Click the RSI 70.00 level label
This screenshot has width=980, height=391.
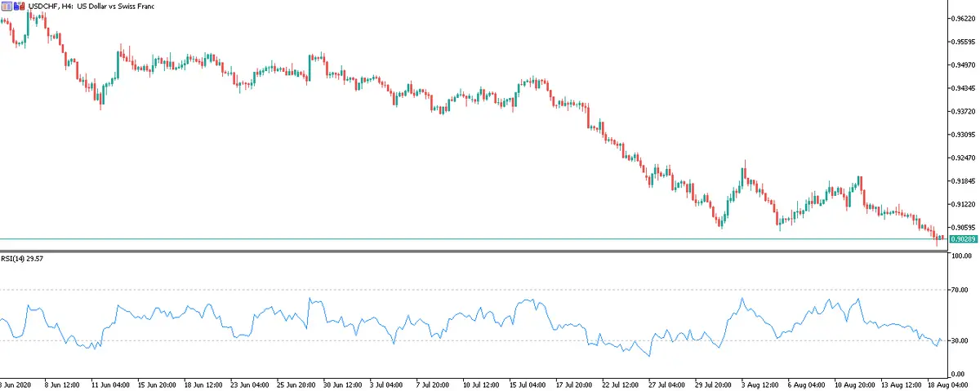pos(960,290)
